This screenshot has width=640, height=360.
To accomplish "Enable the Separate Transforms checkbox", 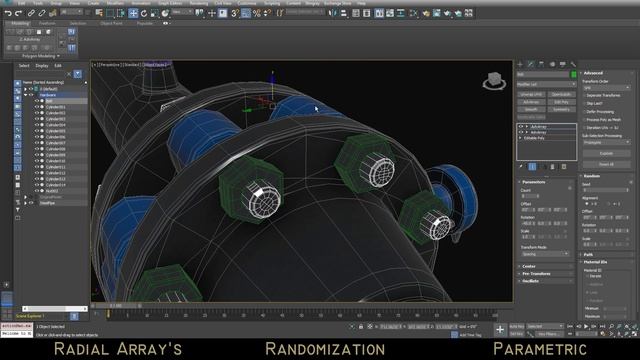I will 585,96.
